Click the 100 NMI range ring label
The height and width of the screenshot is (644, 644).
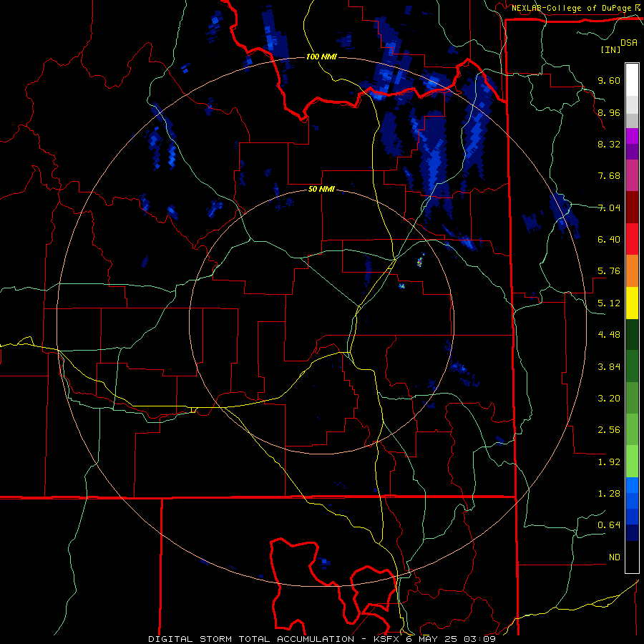pos(321,57)
